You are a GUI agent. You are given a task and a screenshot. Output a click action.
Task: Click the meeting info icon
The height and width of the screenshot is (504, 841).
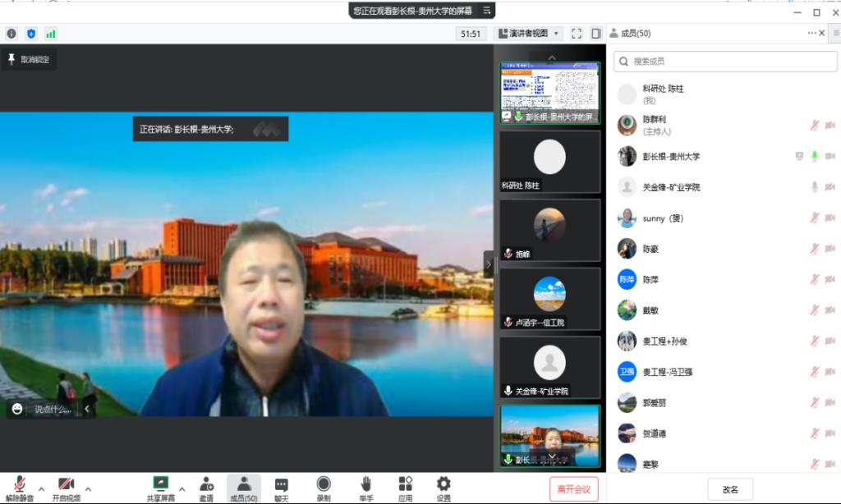[x=11, y=34]
